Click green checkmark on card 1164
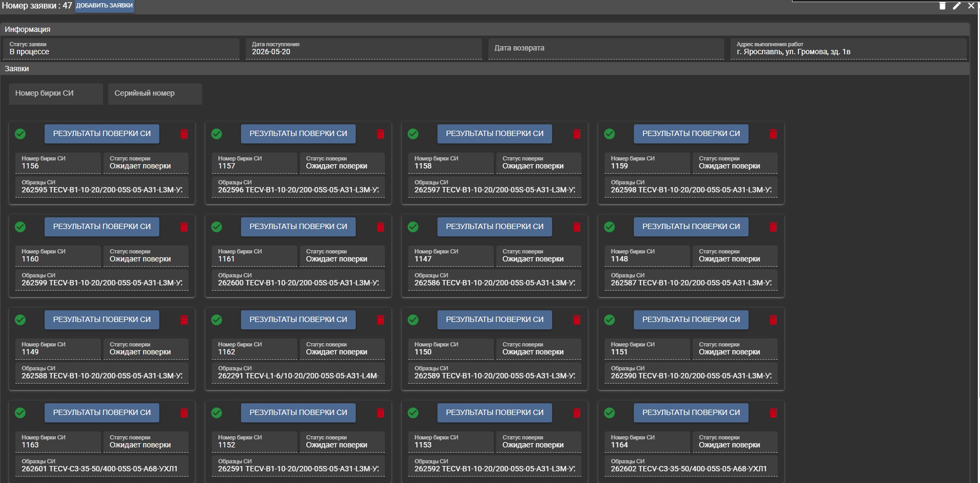This screenshot has width=980, height=483. coord(609,413)
